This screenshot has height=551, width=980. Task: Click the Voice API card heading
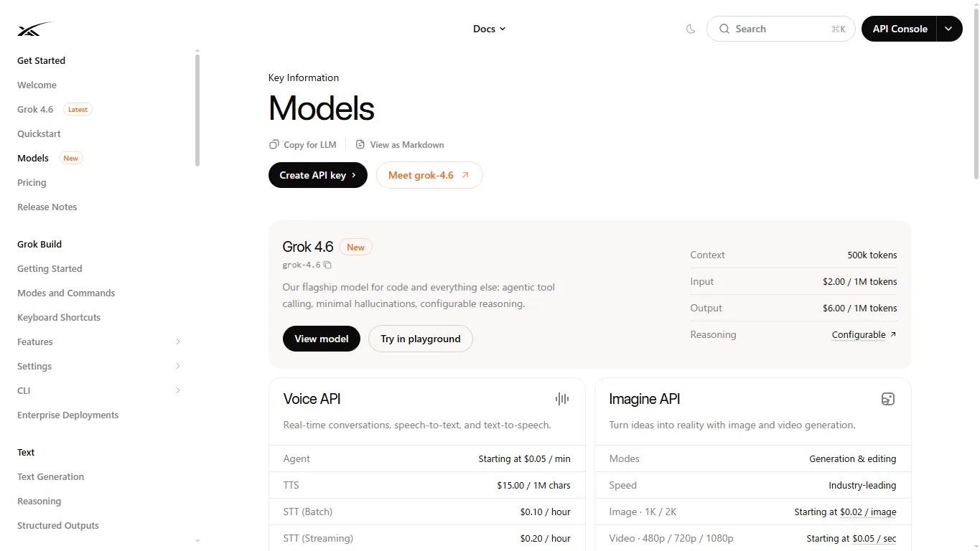click(312, 399)
